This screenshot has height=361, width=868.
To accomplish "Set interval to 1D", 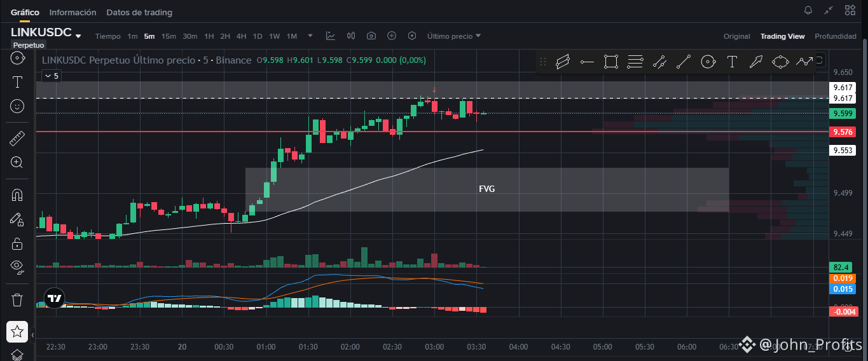I will (x=258, y=36).
